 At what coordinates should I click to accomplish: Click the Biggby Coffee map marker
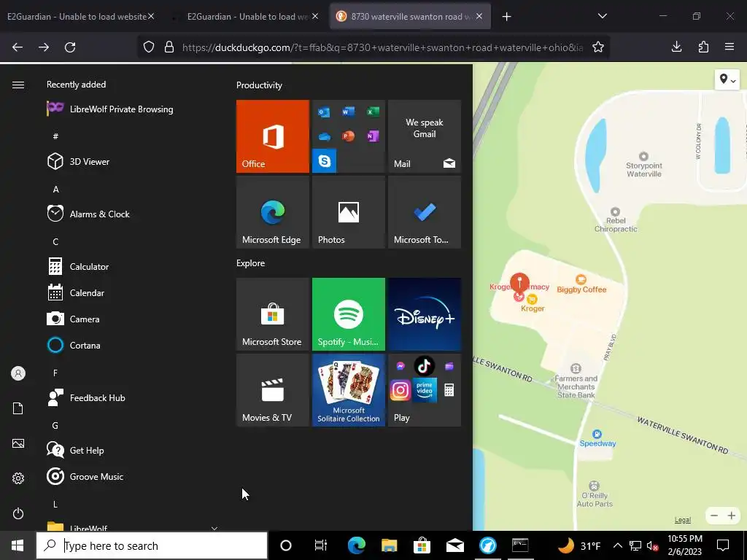point(581,279)
